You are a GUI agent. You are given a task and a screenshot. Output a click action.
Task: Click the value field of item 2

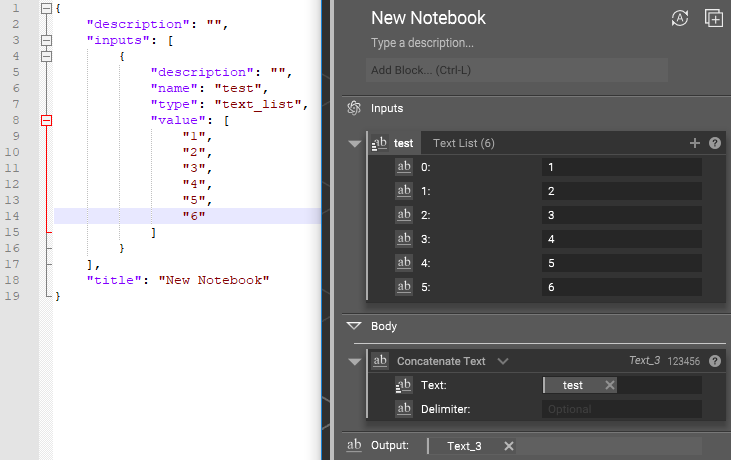coord(622,215)
